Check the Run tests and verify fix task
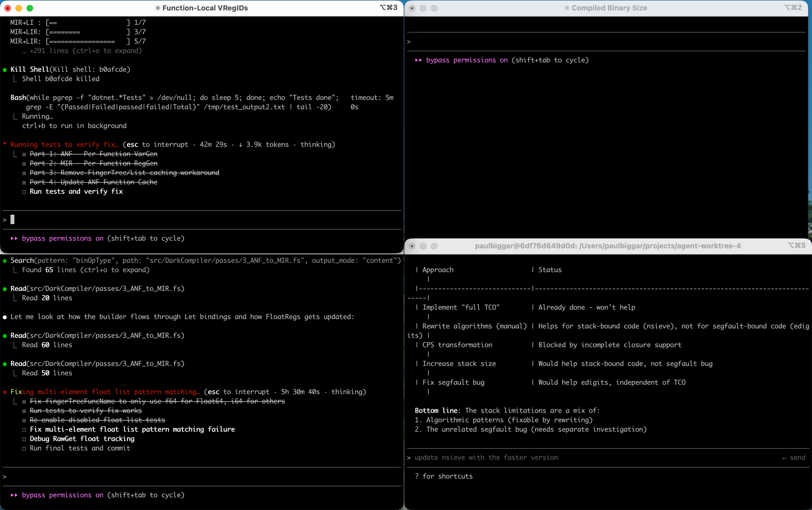 coord(24,192)
